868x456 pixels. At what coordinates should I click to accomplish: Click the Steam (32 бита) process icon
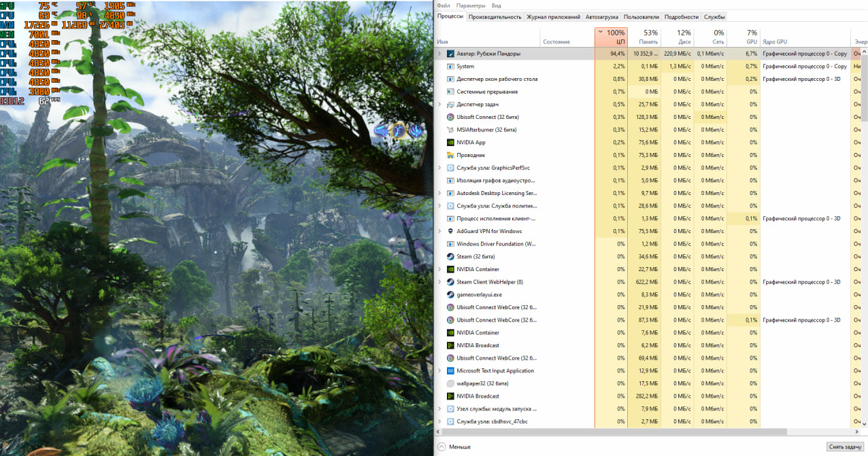450,257
